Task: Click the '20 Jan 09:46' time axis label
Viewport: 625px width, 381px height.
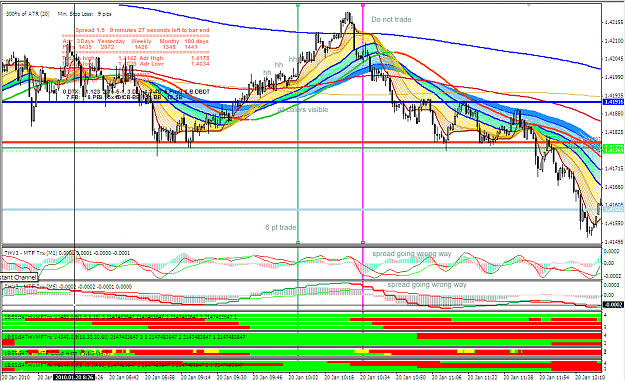Action: pos(267,377)
